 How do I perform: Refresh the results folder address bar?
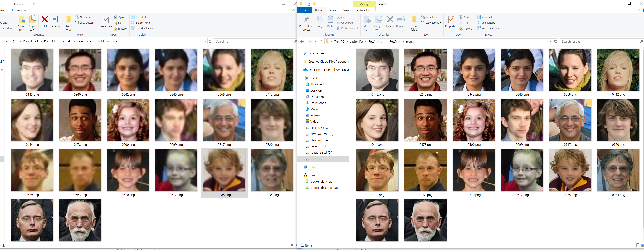pyautogui.click(x=556, y=41)
